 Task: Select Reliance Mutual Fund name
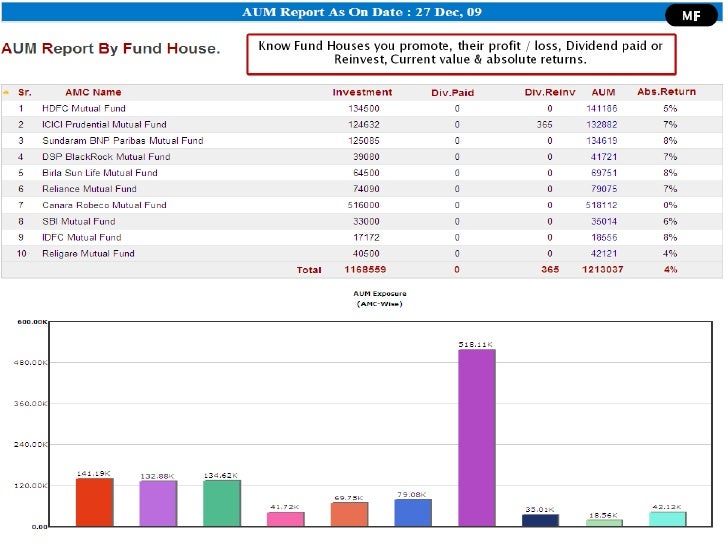(89, 189)
